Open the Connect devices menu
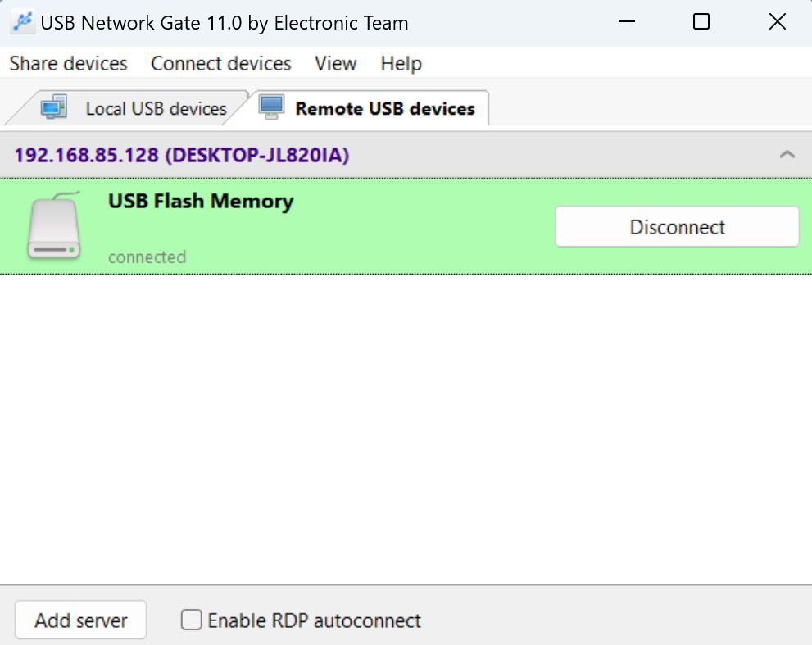Image resolution: width=812 pixels, height=645 pixels. coord(220,63)
